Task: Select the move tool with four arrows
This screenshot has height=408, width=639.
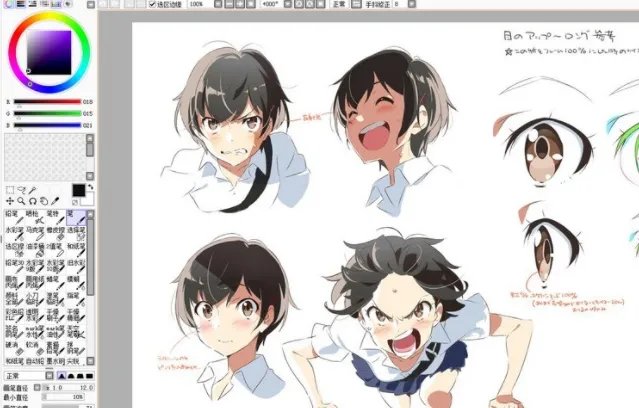Action: coord(8,200)
